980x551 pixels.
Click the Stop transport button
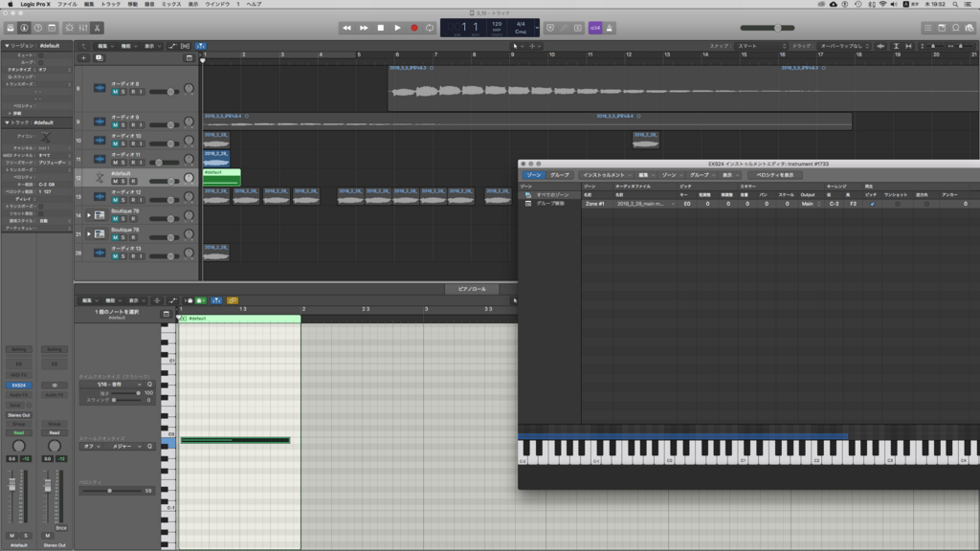[381, 28]
